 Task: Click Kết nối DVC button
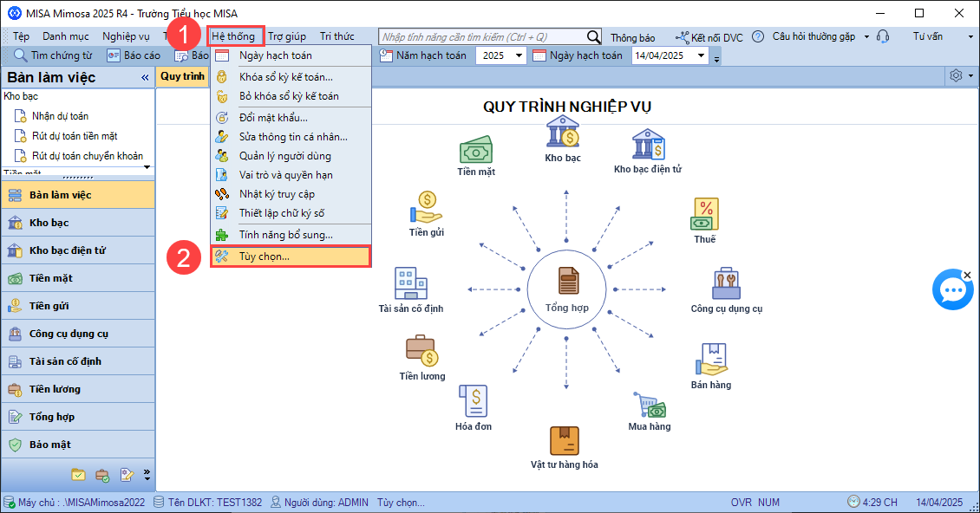[x=709, y=37]
